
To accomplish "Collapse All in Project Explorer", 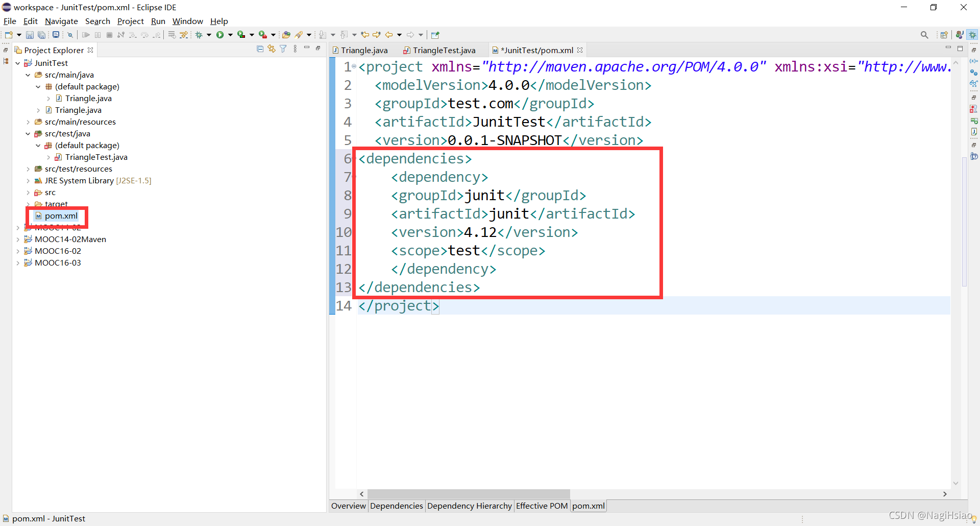I will (260, 49).
